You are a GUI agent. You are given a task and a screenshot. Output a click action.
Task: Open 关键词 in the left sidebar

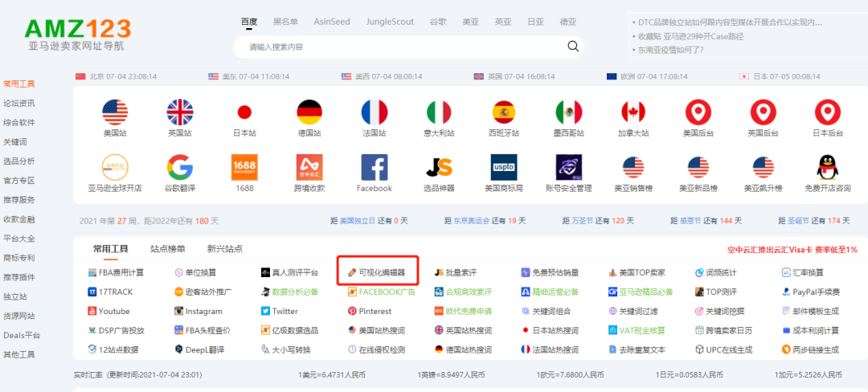tap(15, 142)
